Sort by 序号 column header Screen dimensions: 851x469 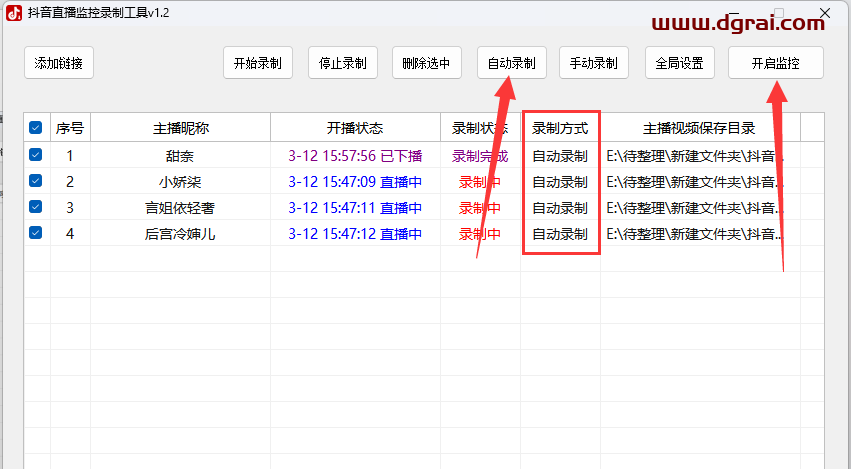[70, 128]
